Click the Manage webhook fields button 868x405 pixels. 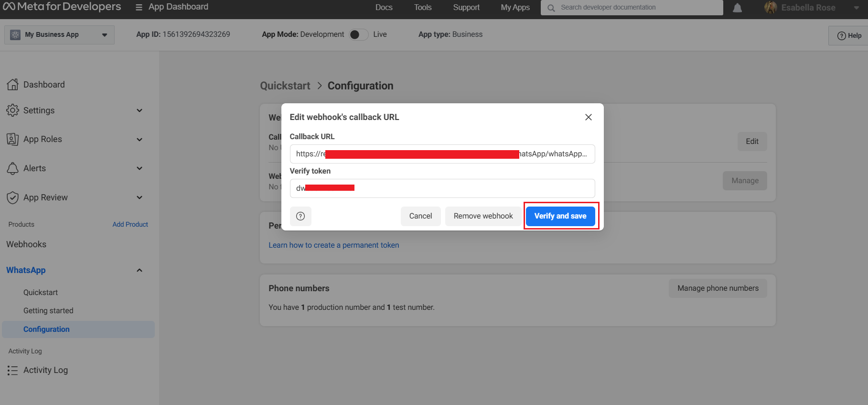pos(745,181)
